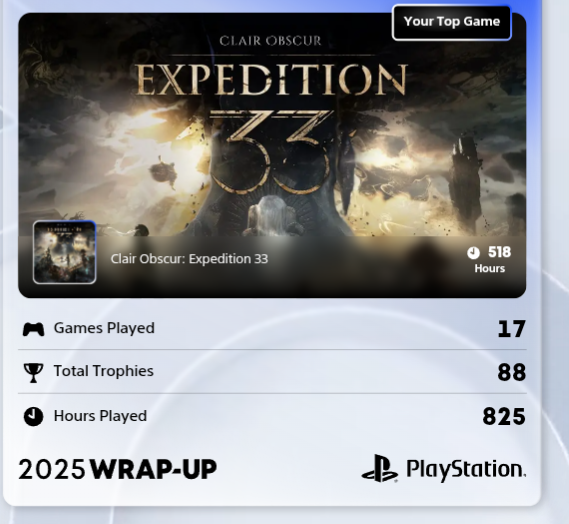The width and height of the screenshot is (569, 524).
Task: Click the 825 hours played value
Action: point(504,417)
